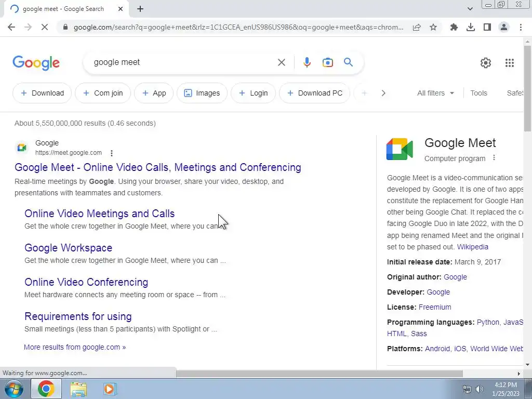Open Chrome's three-dot menu

(521, 27)
